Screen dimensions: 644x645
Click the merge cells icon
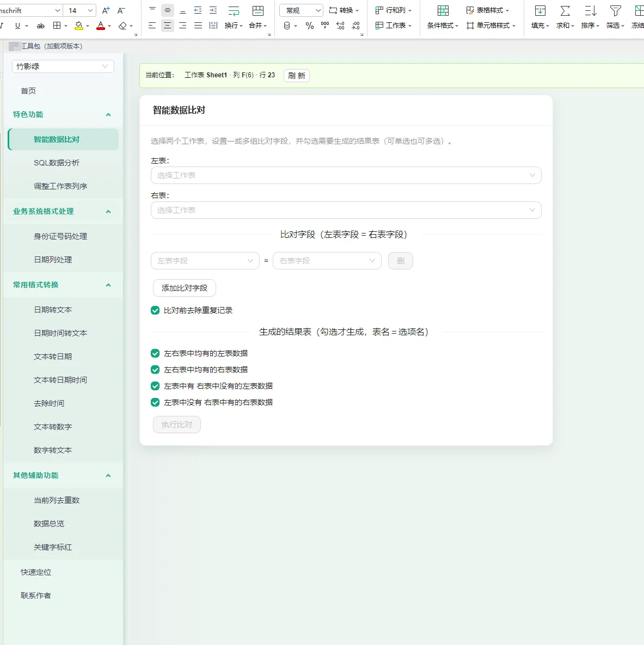[258, 11]
